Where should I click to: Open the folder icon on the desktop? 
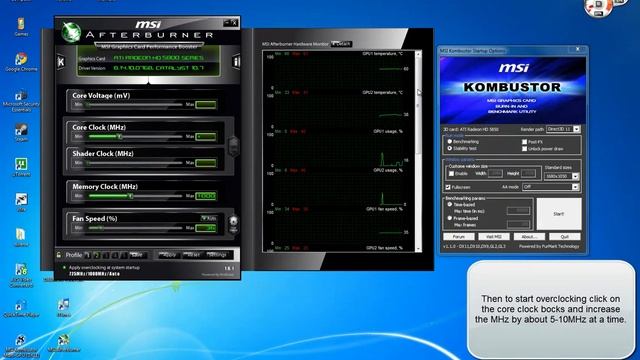21,238
